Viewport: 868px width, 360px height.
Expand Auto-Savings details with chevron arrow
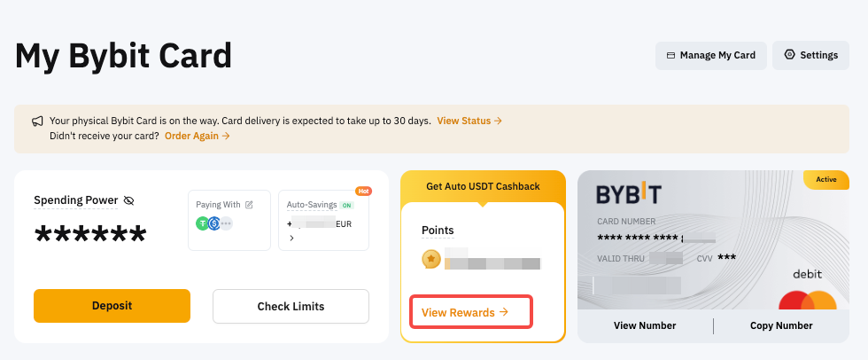click(x=292, y=238)
